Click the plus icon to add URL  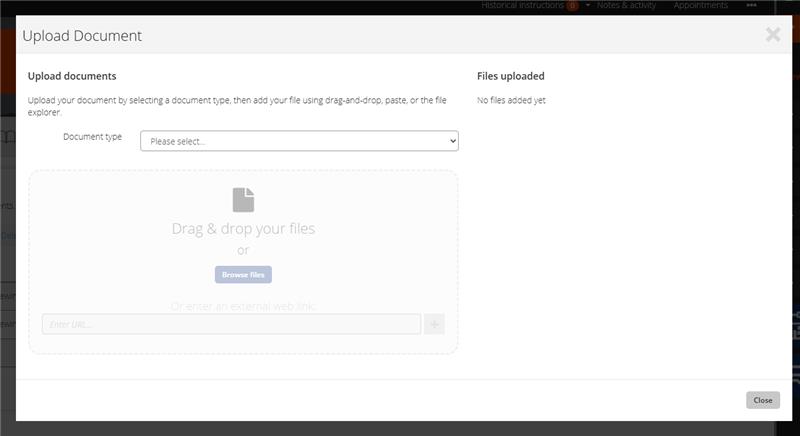coord(434,324)
